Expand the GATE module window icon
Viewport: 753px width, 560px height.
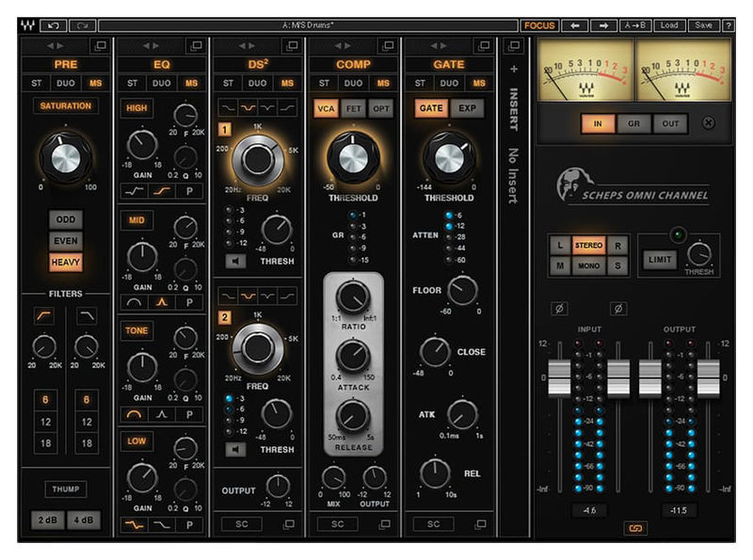[484, 45]
